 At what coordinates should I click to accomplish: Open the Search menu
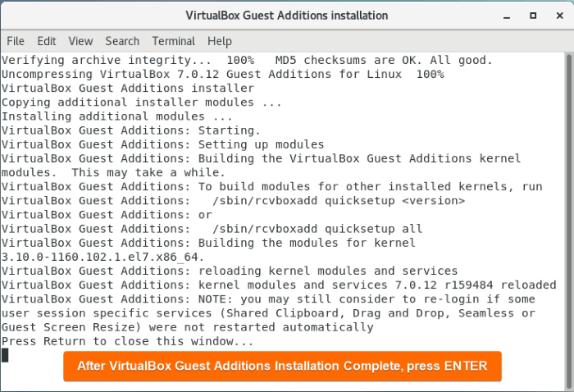tap(122, 41)
